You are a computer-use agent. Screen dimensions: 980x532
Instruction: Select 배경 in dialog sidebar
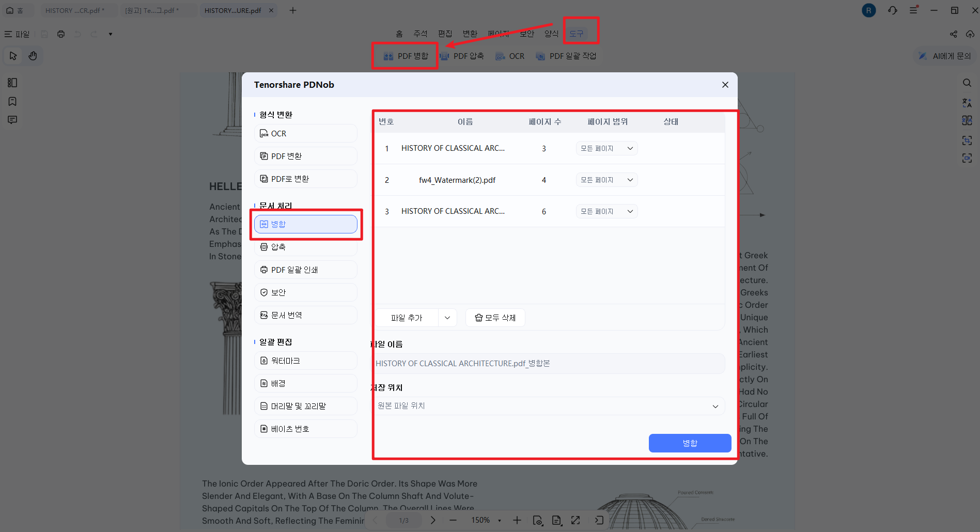click(306, 383)
